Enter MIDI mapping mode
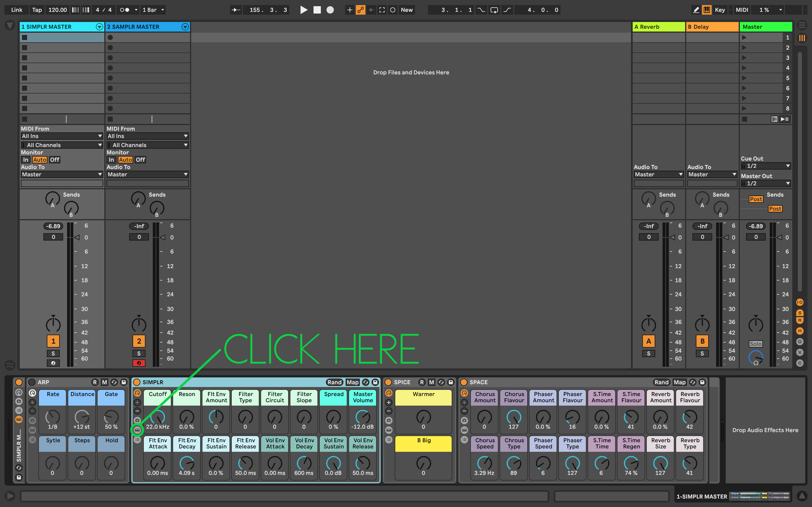The width and height of the screenshot is (812, 507). point(742,10)
